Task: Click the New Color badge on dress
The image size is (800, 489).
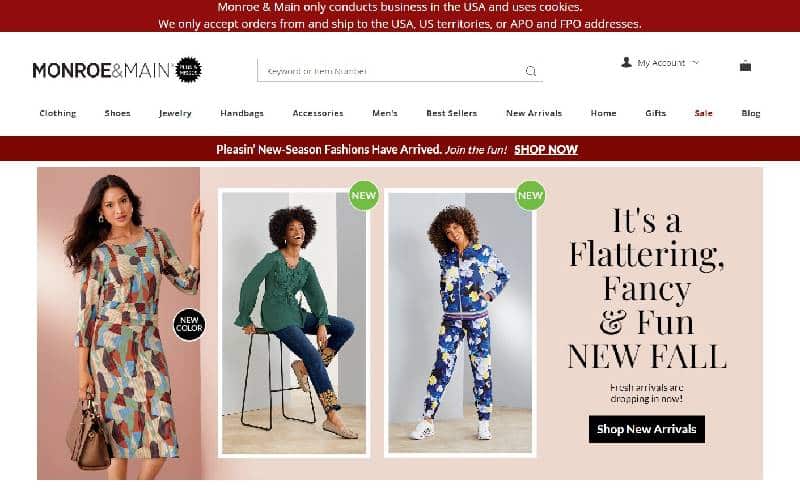Action: coord(189,325)
